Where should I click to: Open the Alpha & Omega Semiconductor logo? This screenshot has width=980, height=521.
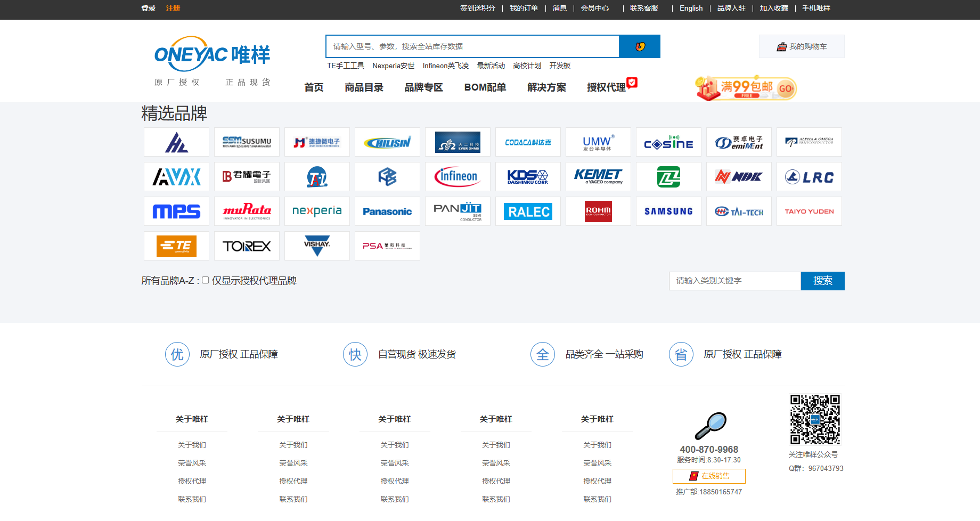pos(809,142)
